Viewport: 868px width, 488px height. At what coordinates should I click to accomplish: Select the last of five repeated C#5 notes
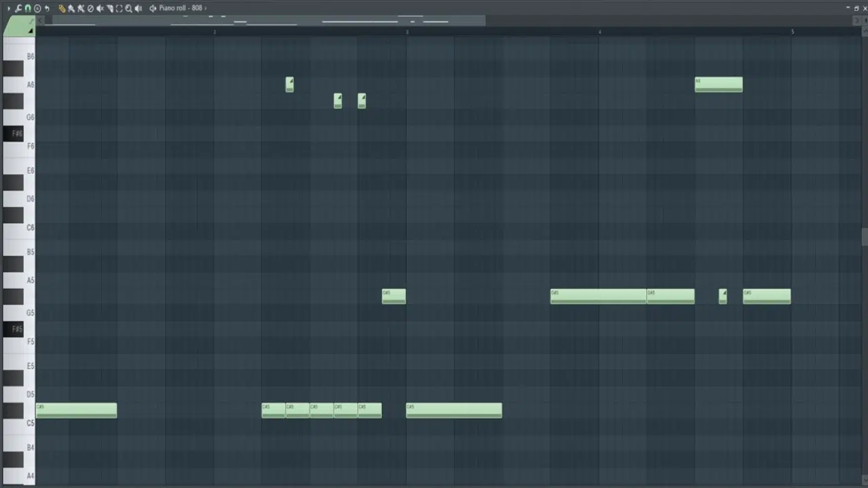pyautogui.click(x=369, y=410)
